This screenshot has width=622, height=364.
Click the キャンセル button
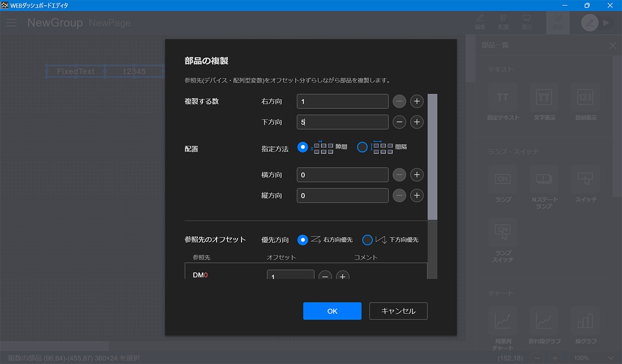(398, 311)
